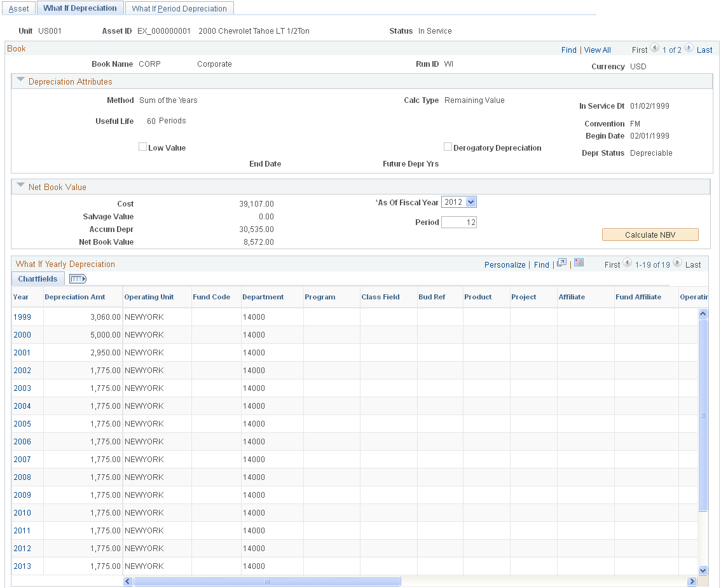
Task: Collapse the Net Book Value section
Action: [x=21, y=186]
